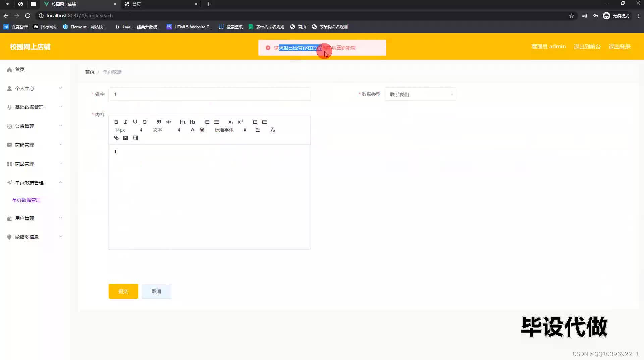The height and width of the screenshot is (360, 644).
Task: Focus the 名字 input field
Action: [x=210, y=94]
